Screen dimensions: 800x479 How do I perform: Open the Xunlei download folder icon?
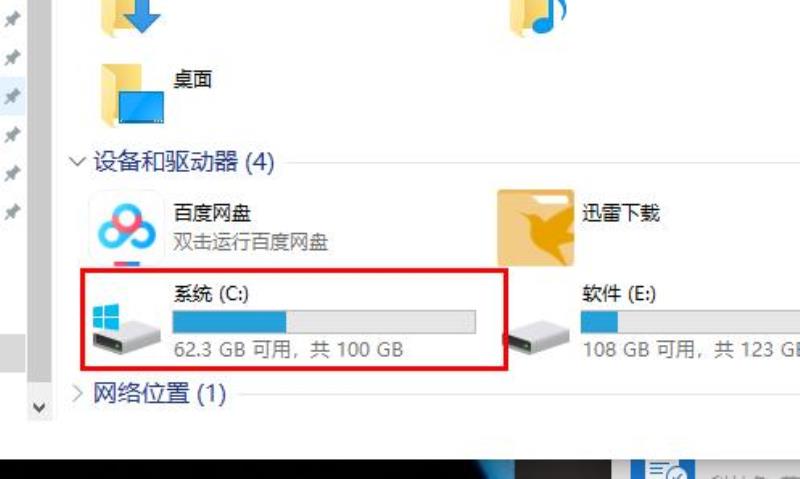(536, 228)
